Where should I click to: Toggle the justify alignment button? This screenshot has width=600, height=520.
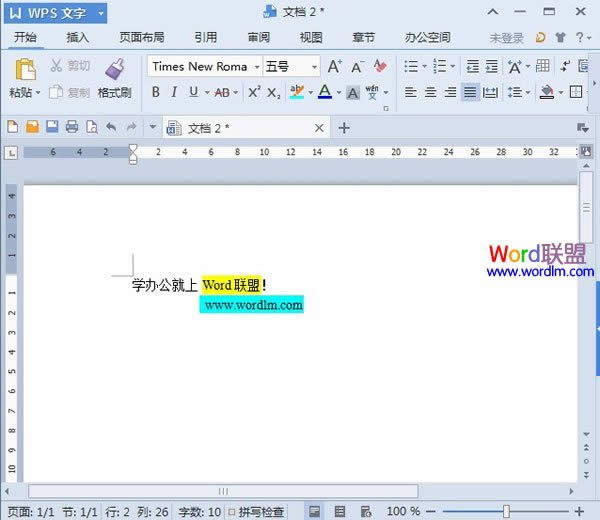pyautogui.click(x=470, y=92)
